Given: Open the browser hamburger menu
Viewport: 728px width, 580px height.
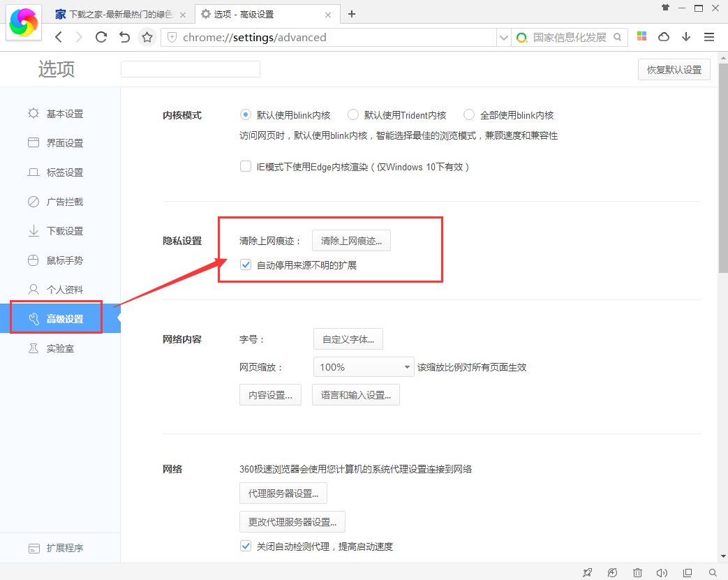Looking at the screenshot, I should tap(709, 36).
